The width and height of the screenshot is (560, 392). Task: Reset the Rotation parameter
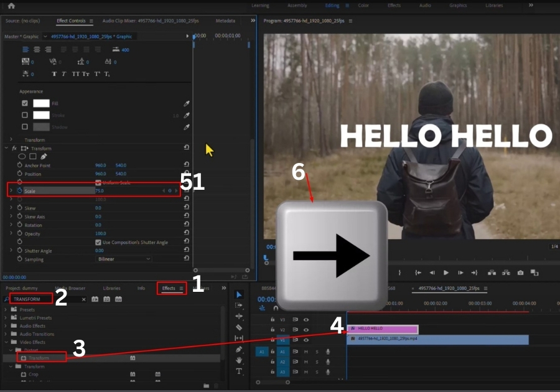click(186, 225)
